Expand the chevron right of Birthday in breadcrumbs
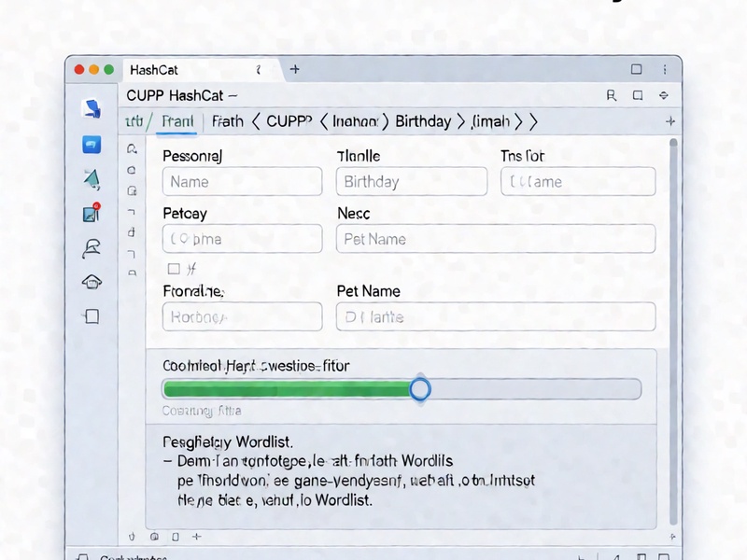 click(460, 121)
